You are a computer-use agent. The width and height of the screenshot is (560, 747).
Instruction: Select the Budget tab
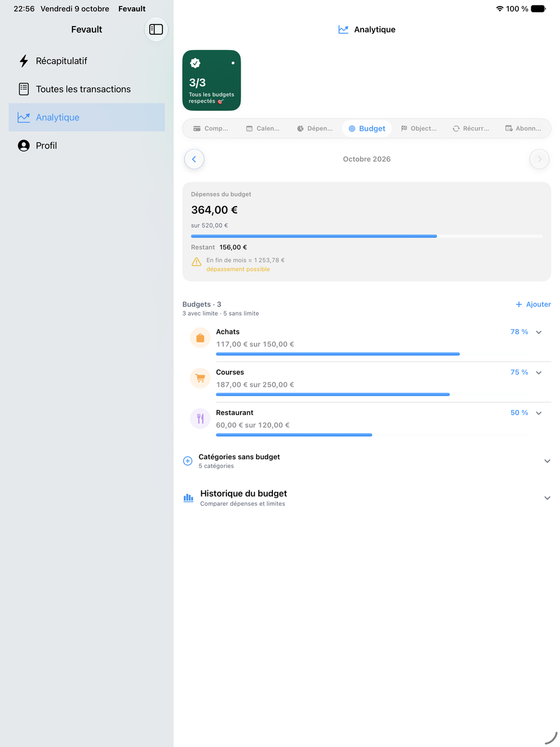(x=366, y=128)
